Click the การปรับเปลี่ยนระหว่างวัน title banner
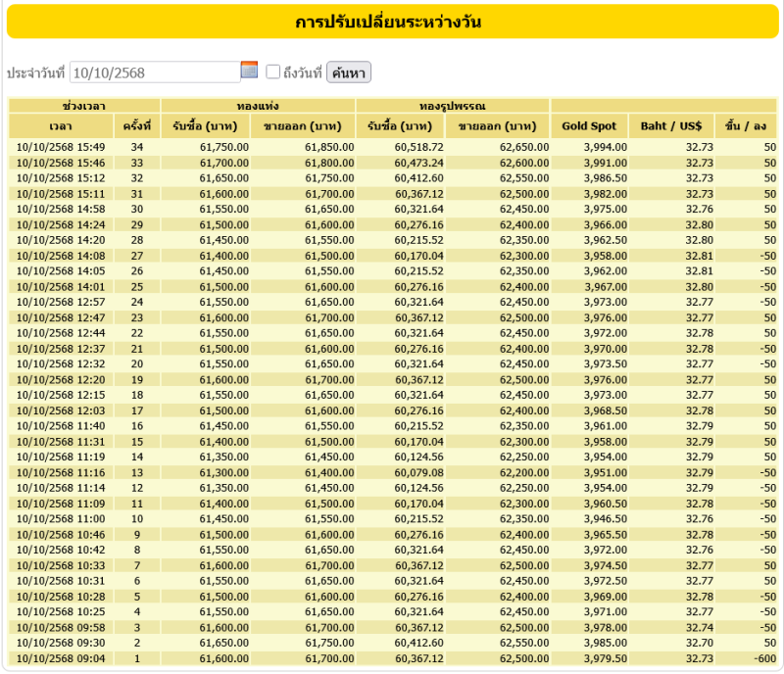 point(392,22)
